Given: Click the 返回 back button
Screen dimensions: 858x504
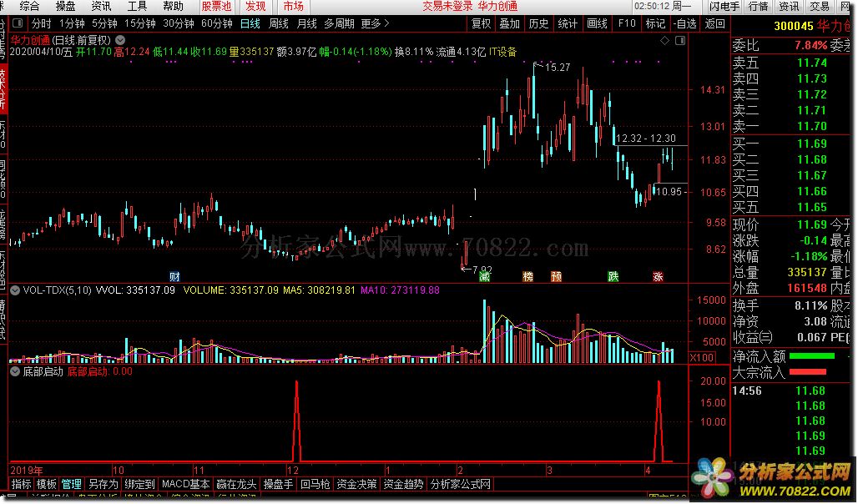Looking at the screenshot, I should [x=714, y=23].
